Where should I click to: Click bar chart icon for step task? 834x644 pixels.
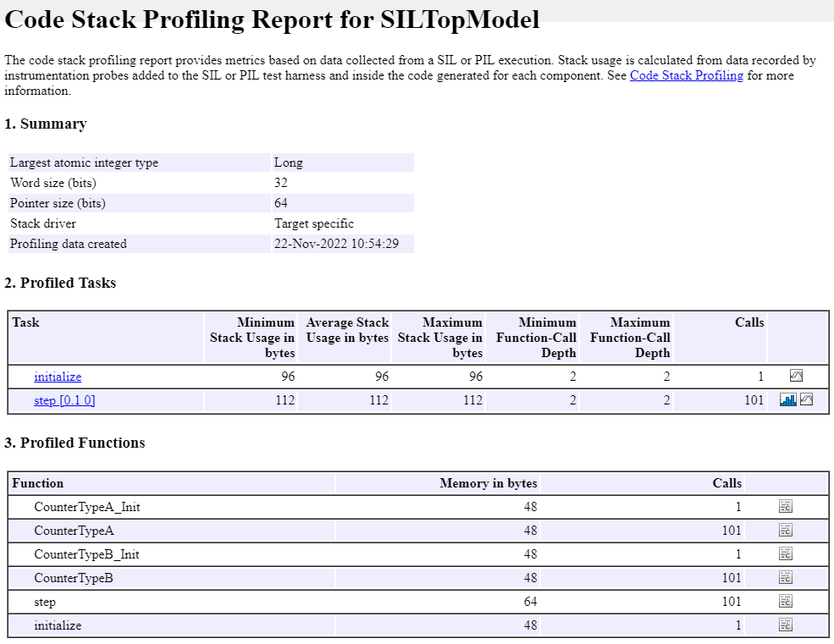(787, 400)
